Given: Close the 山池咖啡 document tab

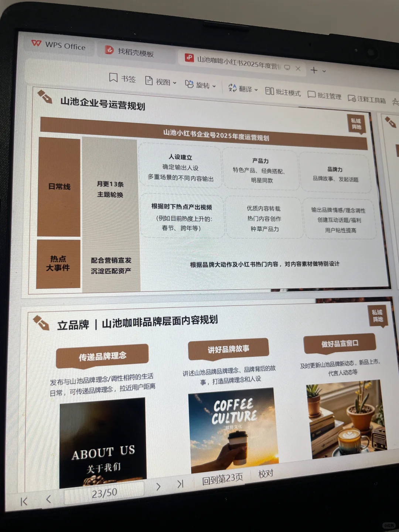Looking at the screenshot, I should [298, 69].
